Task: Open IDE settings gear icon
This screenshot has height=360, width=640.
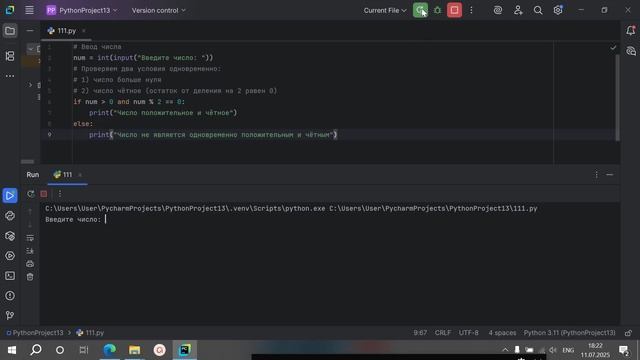Action: tap(558, 10)
